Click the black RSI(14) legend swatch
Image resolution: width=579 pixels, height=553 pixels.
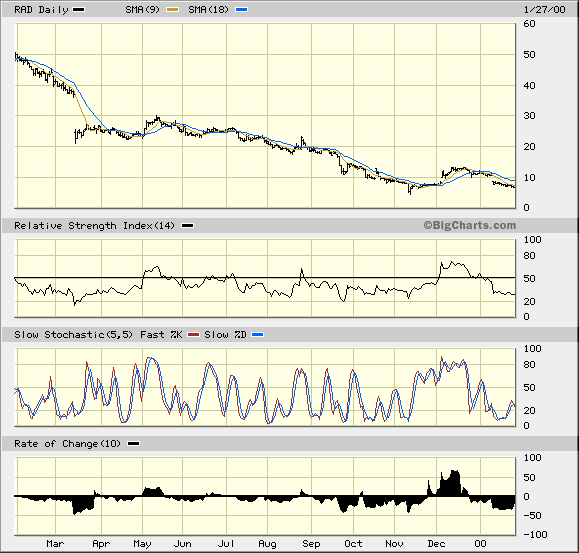click(188, 226)
